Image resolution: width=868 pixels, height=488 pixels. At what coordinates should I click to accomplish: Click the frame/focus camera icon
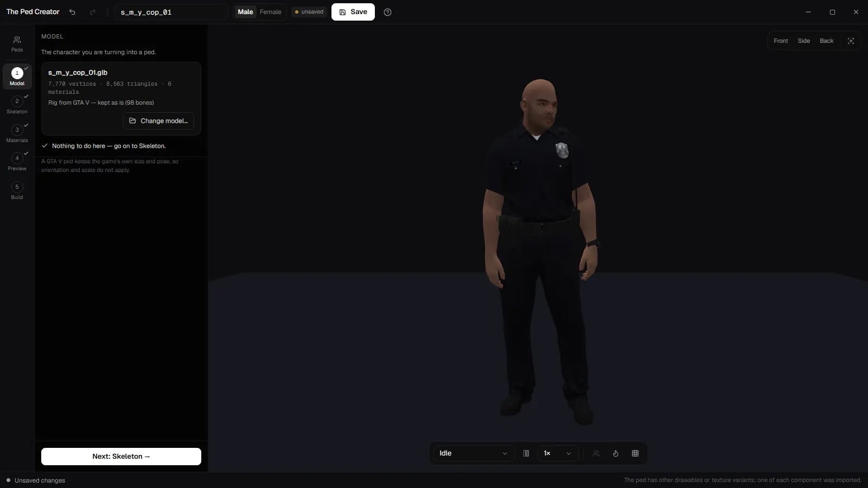click(x=851, y=41)
